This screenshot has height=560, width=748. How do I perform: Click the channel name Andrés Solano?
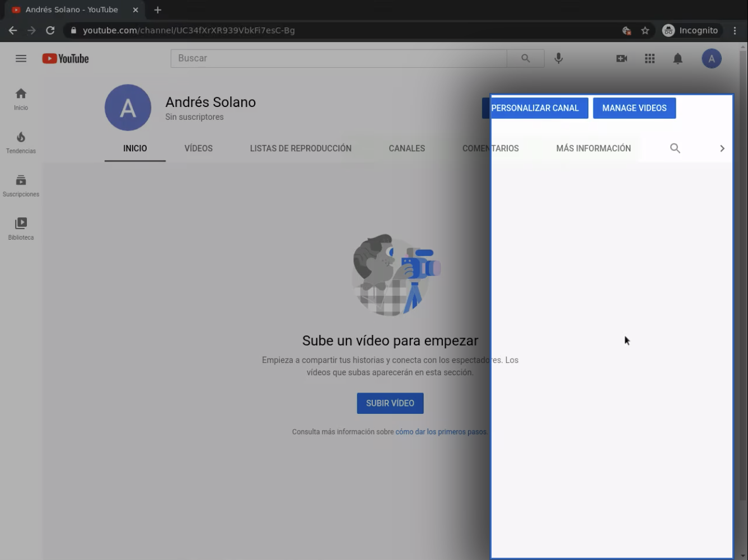pyautogui.click(x=211, y=102)
